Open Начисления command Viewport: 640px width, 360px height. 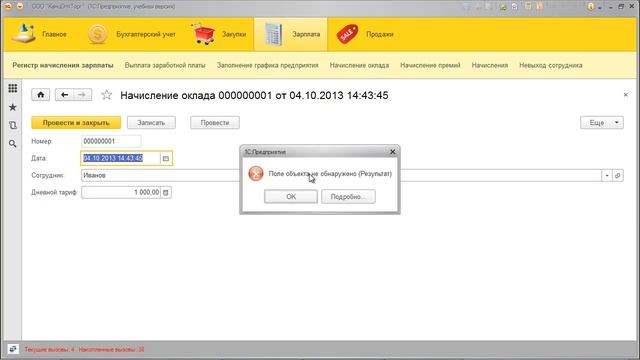tap(490, 65)
